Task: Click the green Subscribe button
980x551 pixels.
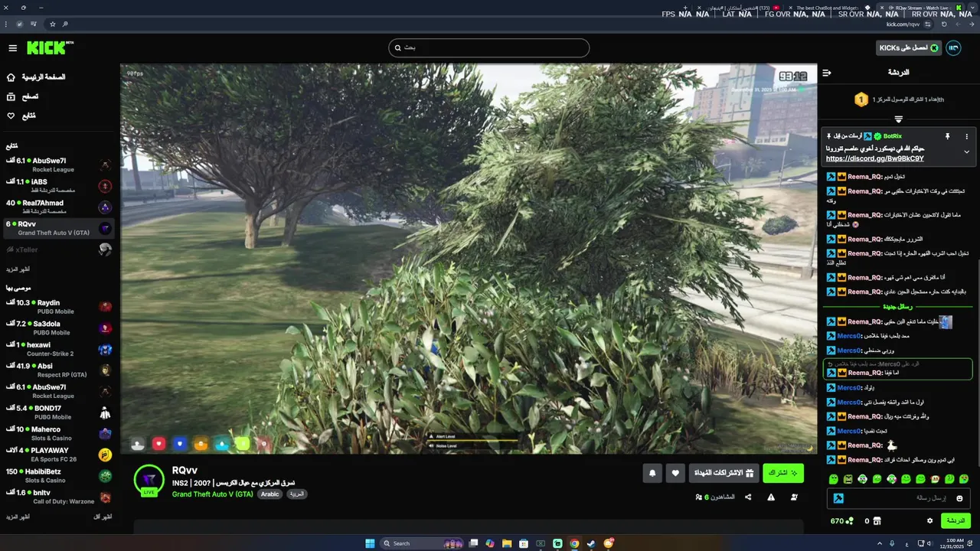Action: 783,473
